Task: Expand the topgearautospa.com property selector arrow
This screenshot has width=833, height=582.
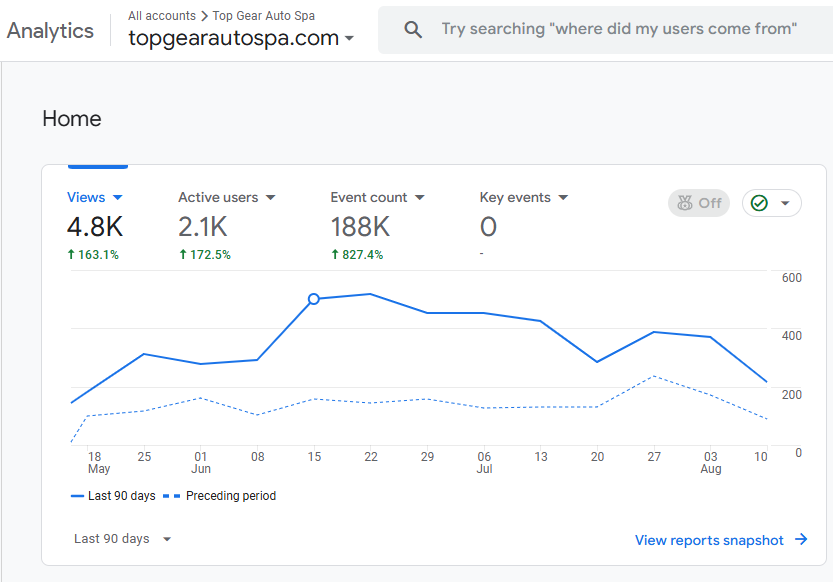Action: [x=349, y=39]
